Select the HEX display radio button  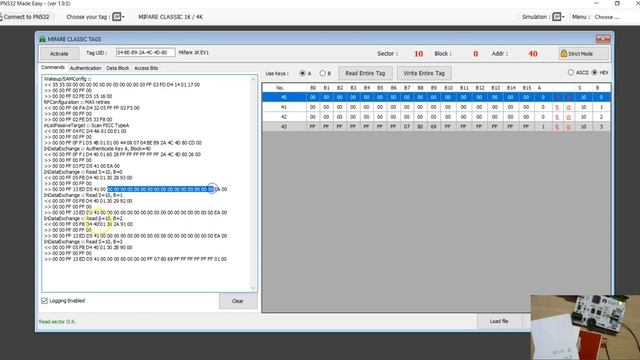595,72
